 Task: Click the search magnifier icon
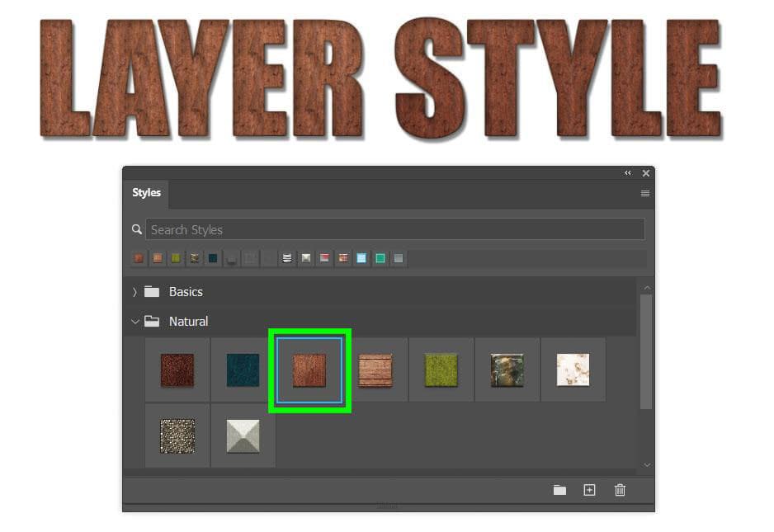click(137, 229)
